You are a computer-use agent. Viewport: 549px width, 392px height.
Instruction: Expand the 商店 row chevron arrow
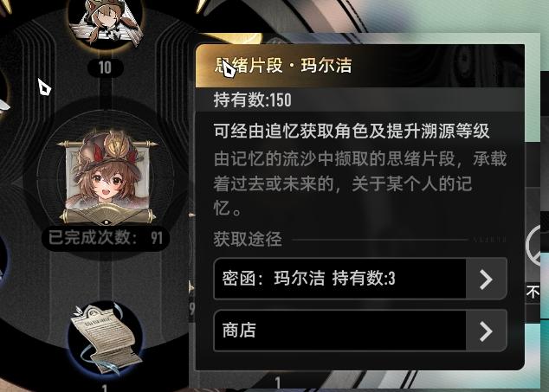(487, 331)
